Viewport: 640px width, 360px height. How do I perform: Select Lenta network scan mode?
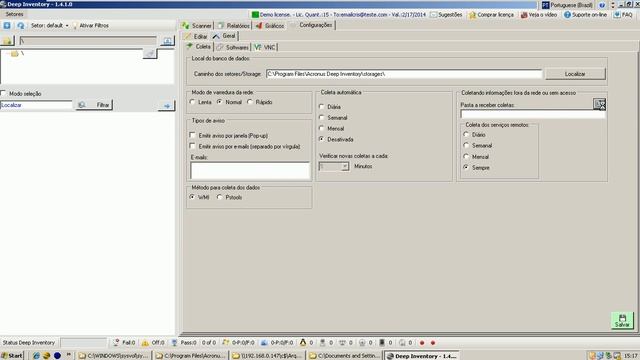(x=192, y=102)
